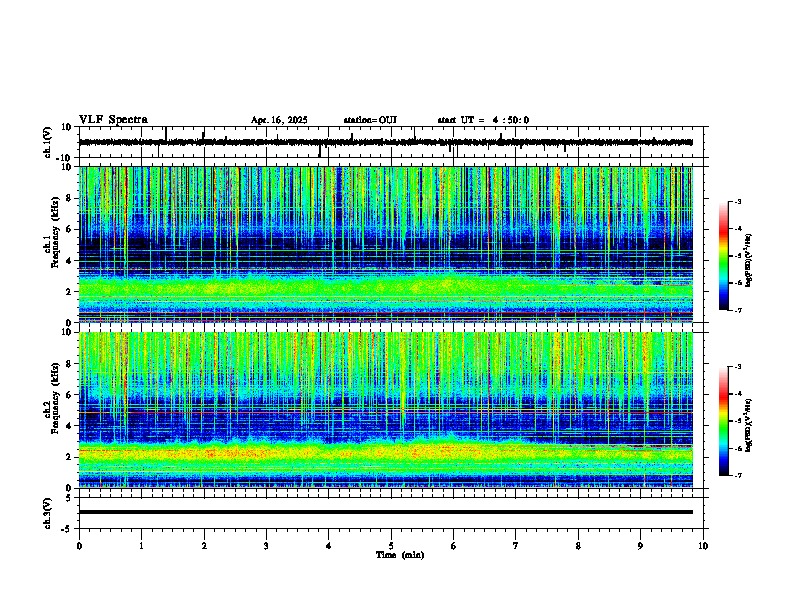This screenshot has height=612, width=792.
Task: Click time axis tick label "6"
Action: click(454, 546)
